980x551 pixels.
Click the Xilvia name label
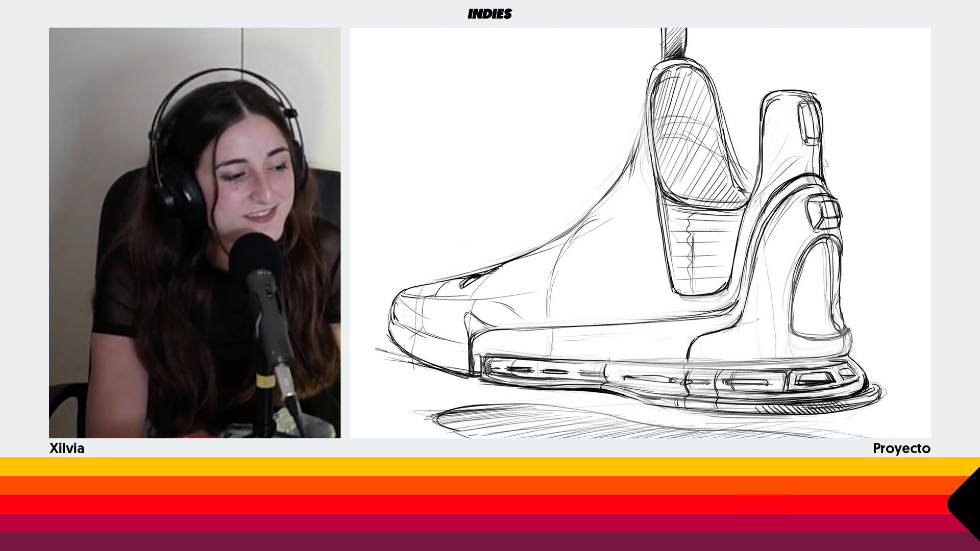(x=67, y=448)
